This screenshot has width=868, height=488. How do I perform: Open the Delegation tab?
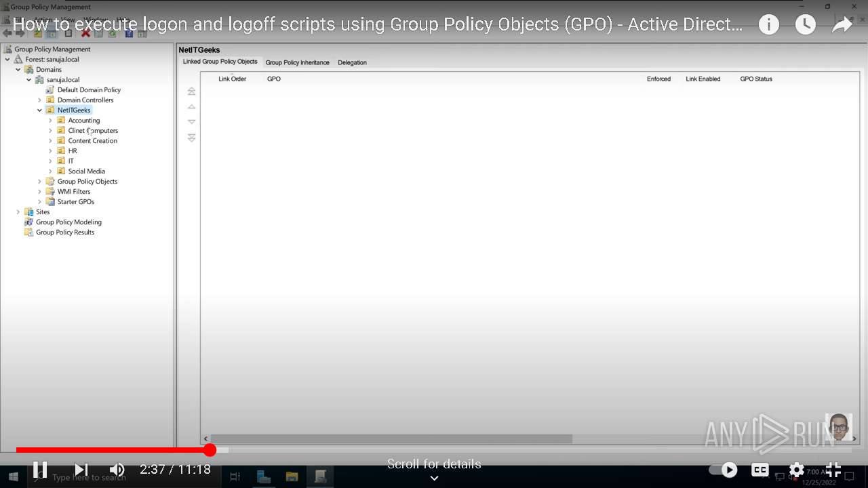(x=352, y=62)
